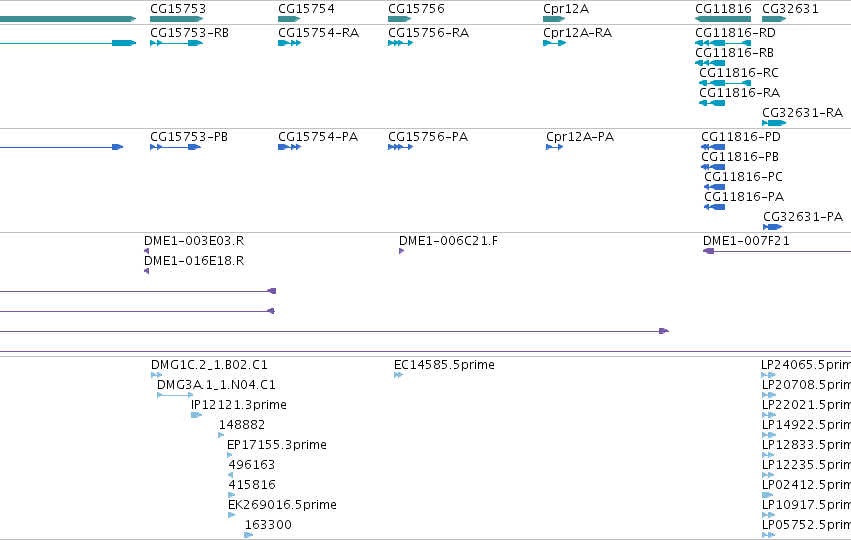
Task: Open feature 415816
Action: (x=232, y=495)
